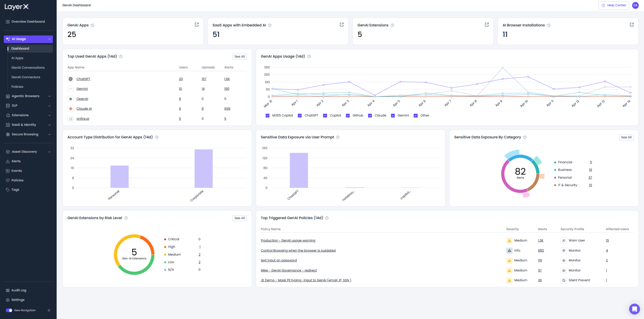Click the EA user avatar
The width and height of the screenshot is (644, 319).
(635, 5)
